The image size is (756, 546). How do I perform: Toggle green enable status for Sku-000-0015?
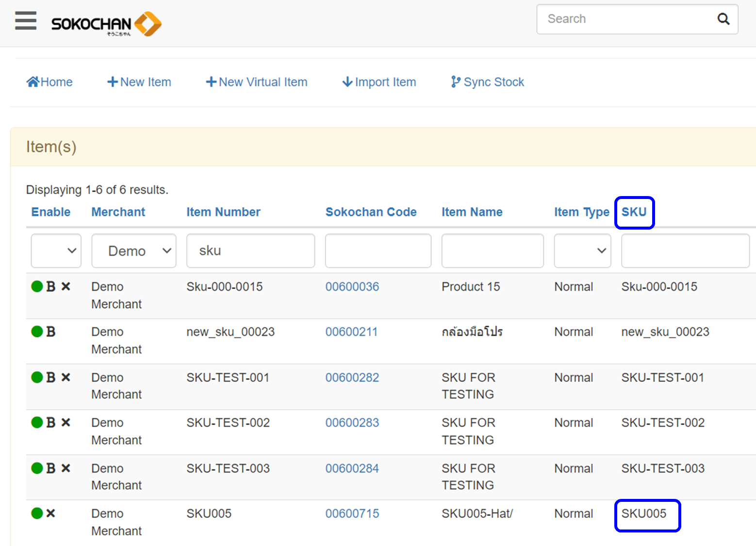click(x=37, y=287)
